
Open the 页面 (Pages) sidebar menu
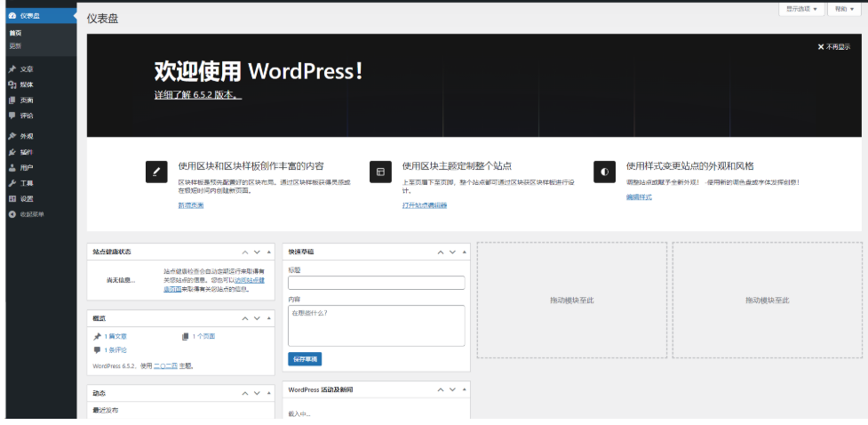pos(27,100)
